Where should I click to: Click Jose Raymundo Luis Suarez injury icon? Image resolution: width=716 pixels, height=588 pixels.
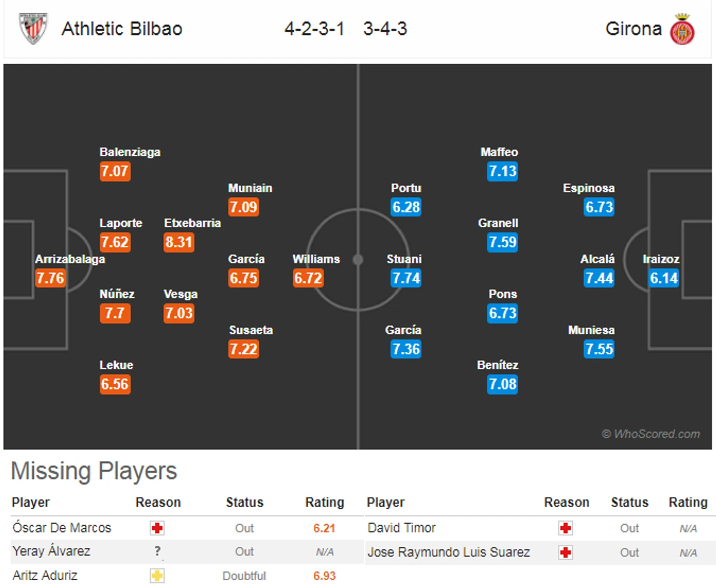pos(565,552)
